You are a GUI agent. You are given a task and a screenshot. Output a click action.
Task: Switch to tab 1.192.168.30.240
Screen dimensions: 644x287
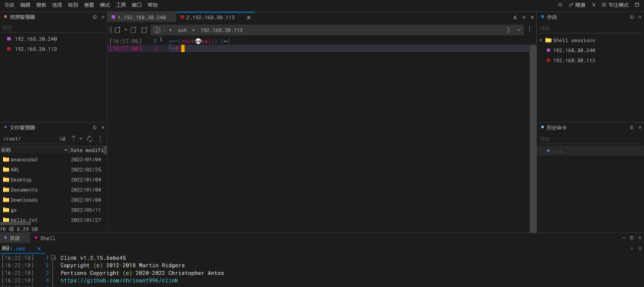(x=142, y=17)
